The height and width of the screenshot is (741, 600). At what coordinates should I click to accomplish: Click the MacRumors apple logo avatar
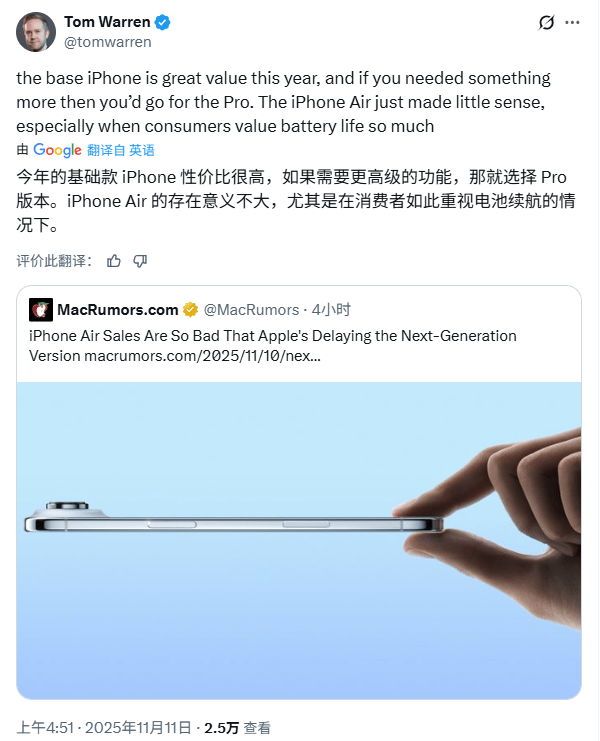41,310
